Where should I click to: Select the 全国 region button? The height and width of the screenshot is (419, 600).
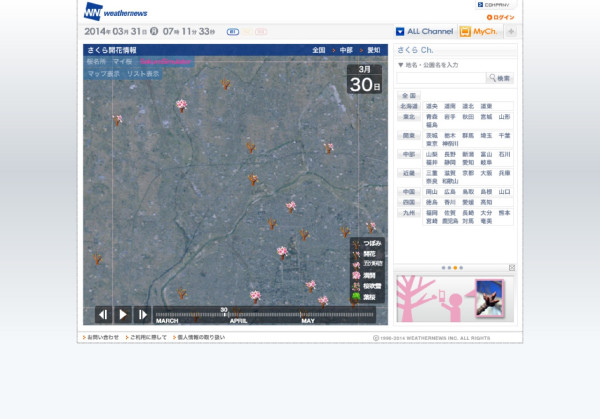(409, 96)
